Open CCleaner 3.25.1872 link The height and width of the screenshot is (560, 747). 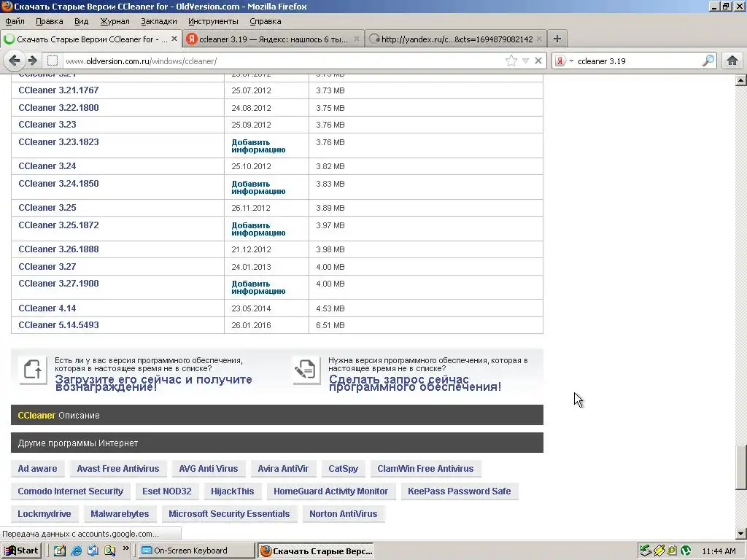coord(58,225)
